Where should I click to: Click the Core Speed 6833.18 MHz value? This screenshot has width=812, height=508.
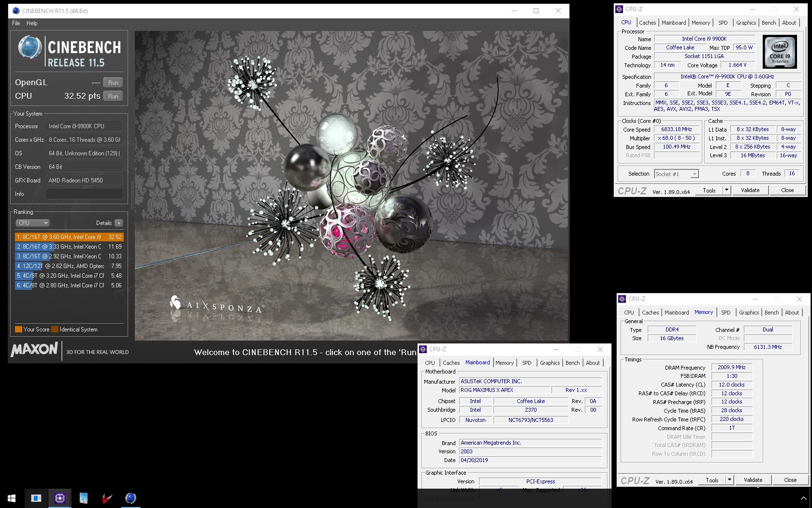click(x=677, y=130)
